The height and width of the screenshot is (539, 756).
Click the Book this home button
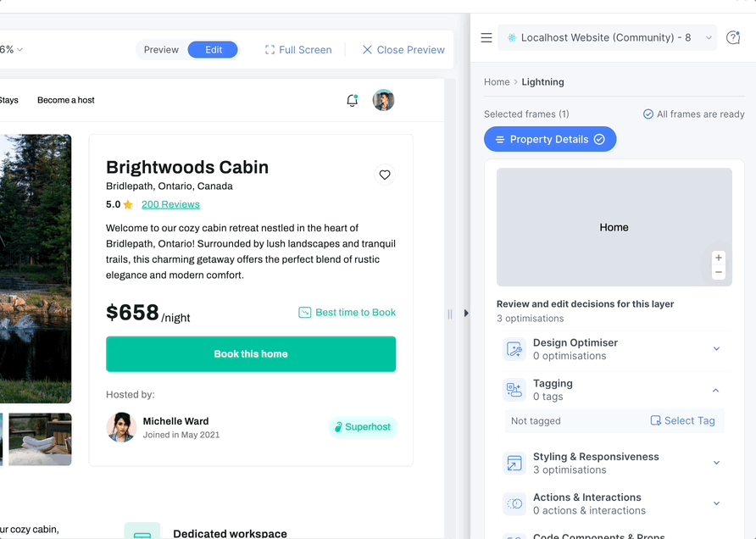click(251, 354)
